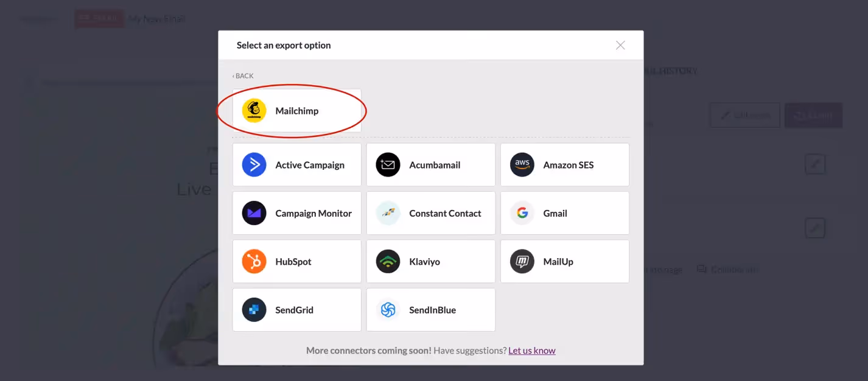Viewport: 868px width, 381px height.
Task: Choose Klaviyo connector
Action: coord(431,262)
